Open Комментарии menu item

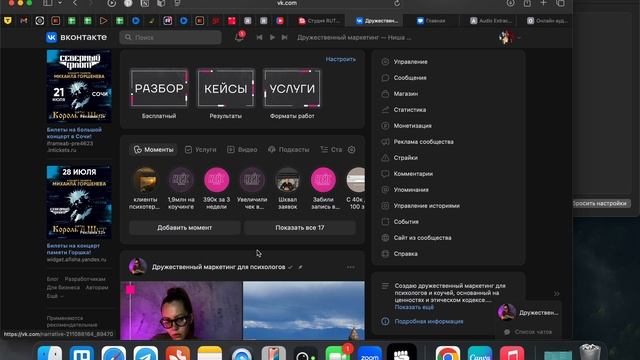pyautogui.click(x=413, y=173)
